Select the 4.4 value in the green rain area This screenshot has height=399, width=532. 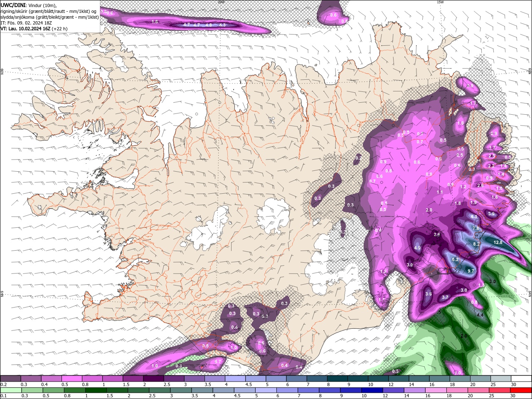click(x=480, y=315)
